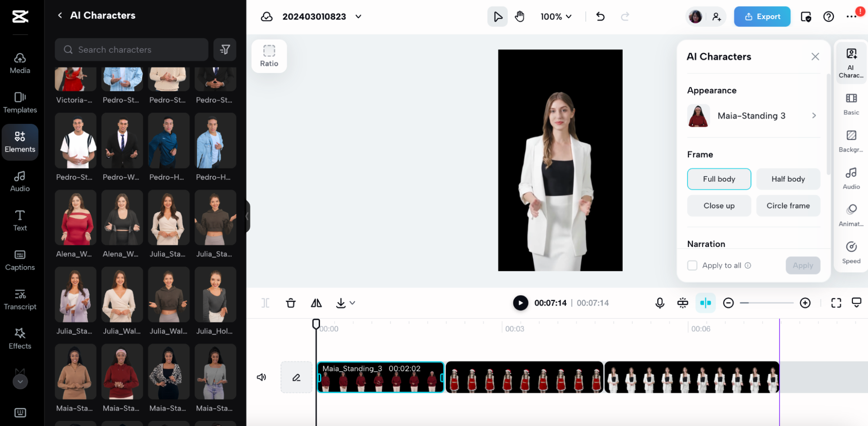Mirror the selected clip horizontally
868x426 pixels.
316,303
